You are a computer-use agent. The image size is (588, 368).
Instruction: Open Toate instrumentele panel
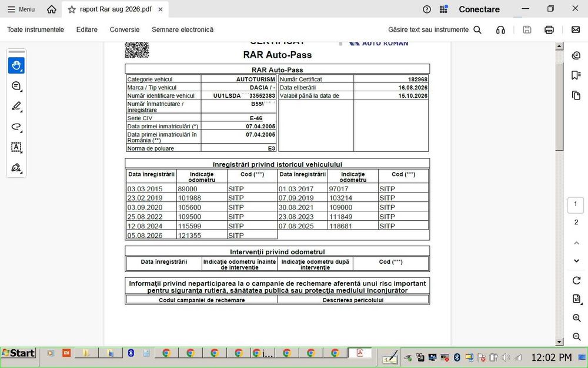point(36,29)
